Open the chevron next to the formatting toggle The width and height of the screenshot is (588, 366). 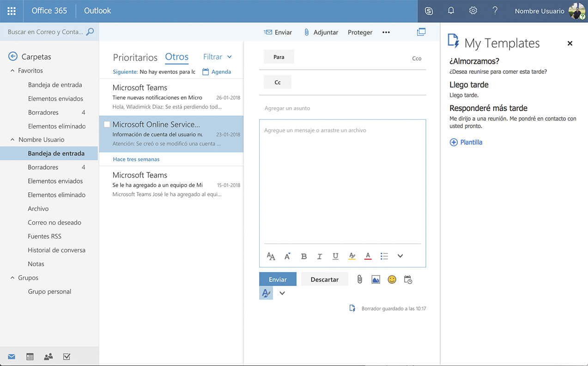(x=282, y=293)
